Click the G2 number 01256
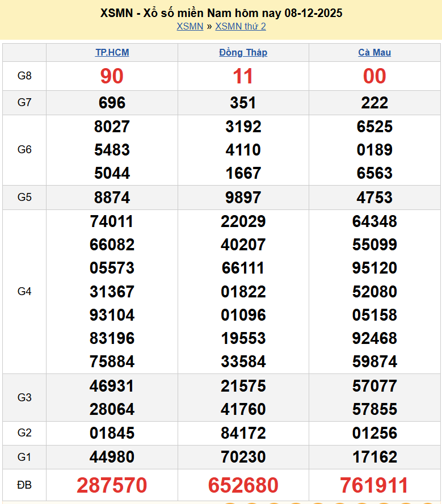The height and width of the screenshot is (504, 442). pyautogui.click(x=374, y=433)
